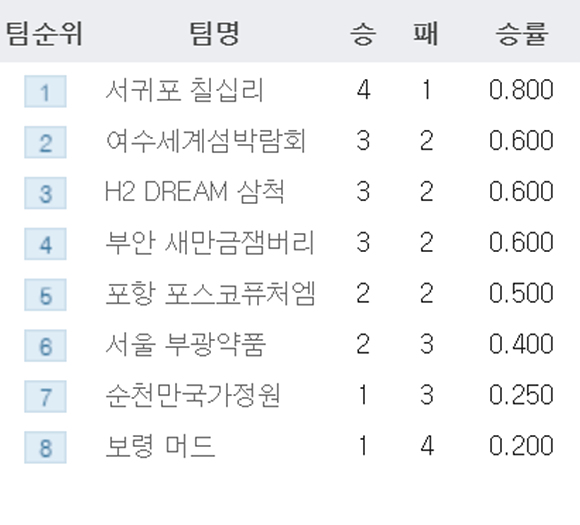Click the rank 2 badge icon
This screenshot has width=580, height=525.
tap(45, 142)
